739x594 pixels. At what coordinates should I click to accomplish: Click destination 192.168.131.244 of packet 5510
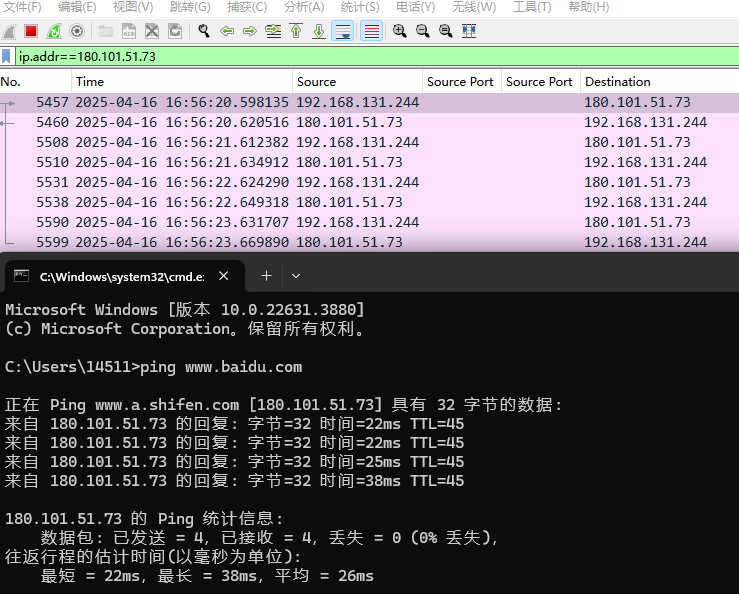(x=646, y=162)
